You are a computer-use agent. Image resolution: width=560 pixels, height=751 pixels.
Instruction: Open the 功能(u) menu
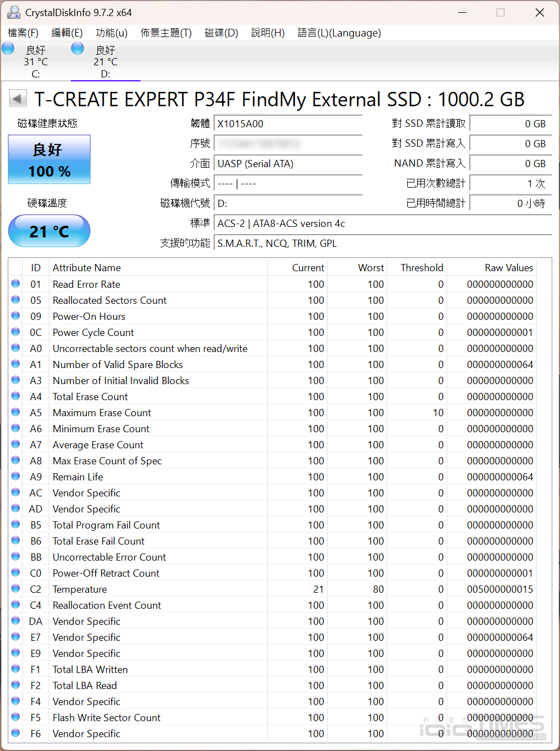111,33
